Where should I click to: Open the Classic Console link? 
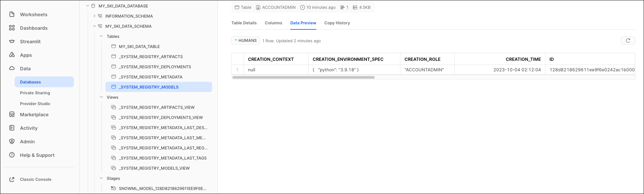(x=36, y=179)
